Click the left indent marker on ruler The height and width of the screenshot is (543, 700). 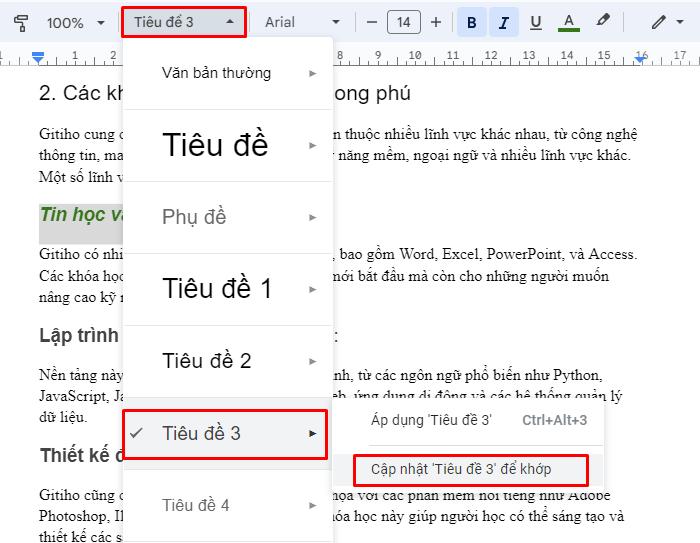pyautogui.click(x=38, y=57)
